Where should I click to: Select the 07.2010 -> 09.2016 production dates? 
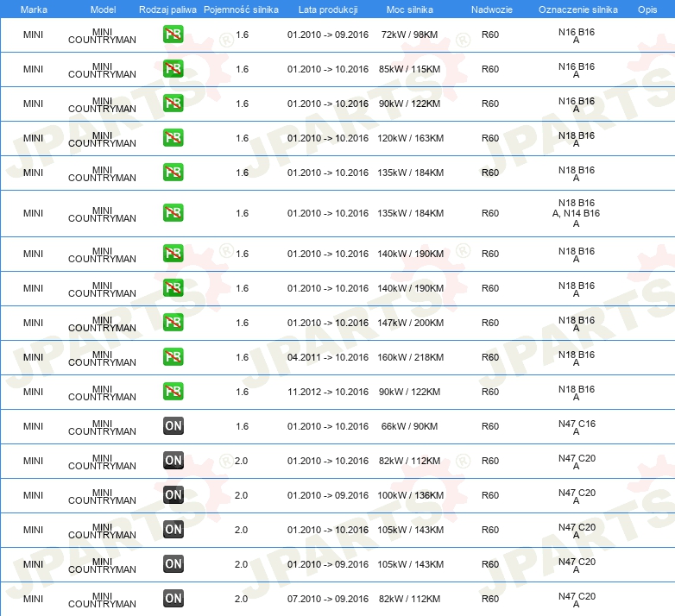(x=328, y=599)
